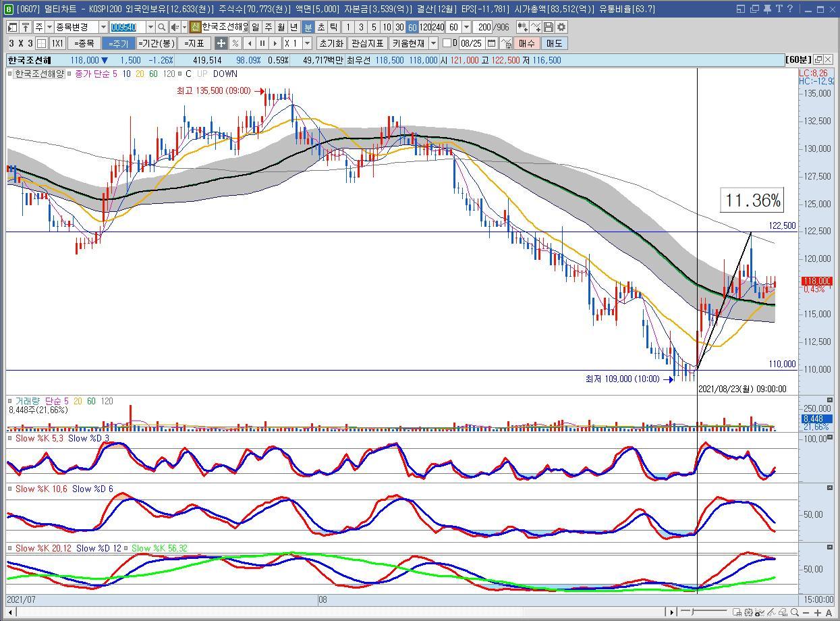Open the X 1 speed dropdown
This screenshot has width=840, height=621.
[x=307, y=43]
